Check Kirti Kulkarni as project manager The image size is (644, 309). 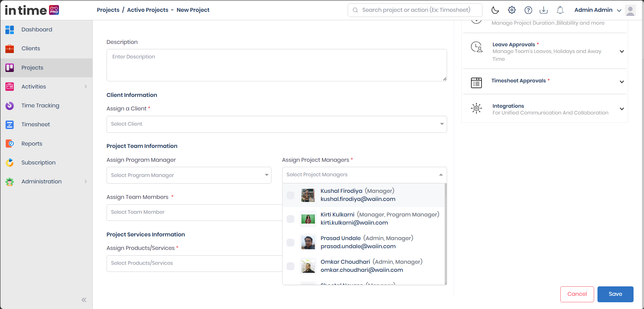click(x=290, y=219)
